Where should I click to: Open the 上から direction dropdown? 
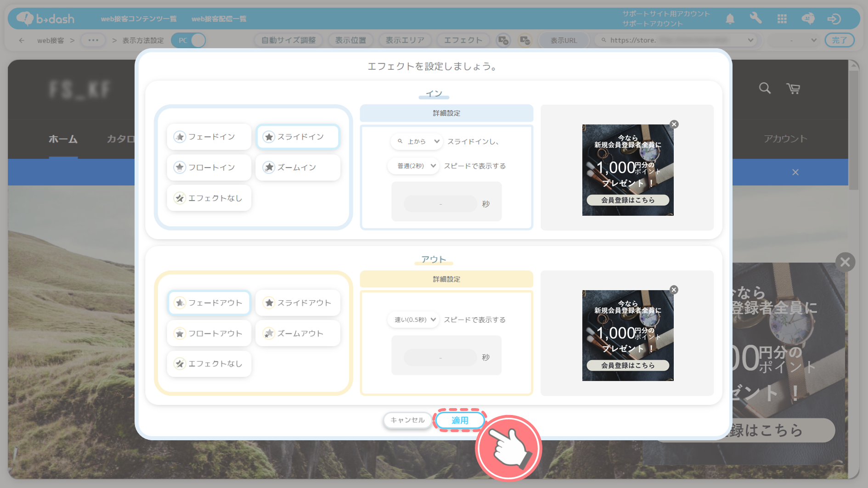[417, 141]
